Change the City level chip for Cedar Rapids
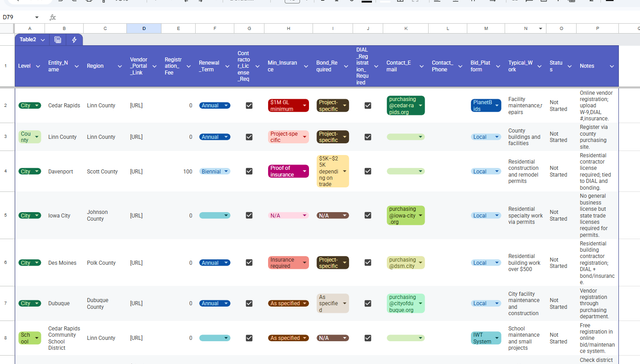 tap(29, 105)
